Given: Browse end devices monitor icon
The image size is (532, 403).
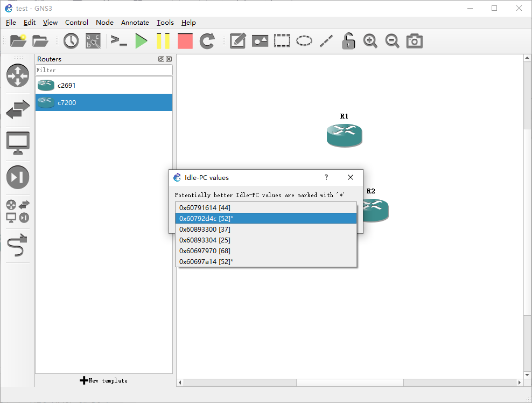Looking at the screenshot, I should point(18,143).
